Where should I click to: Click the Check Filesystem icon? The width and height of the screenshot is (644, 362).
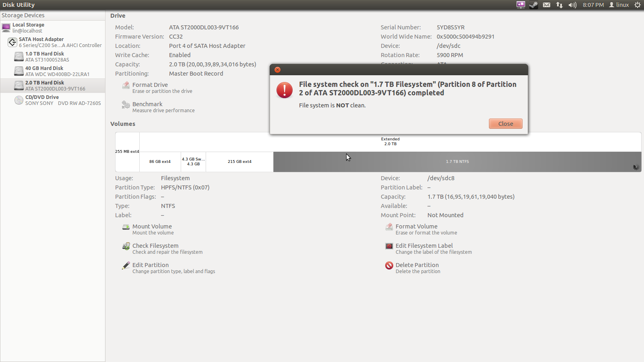[126, 246]
